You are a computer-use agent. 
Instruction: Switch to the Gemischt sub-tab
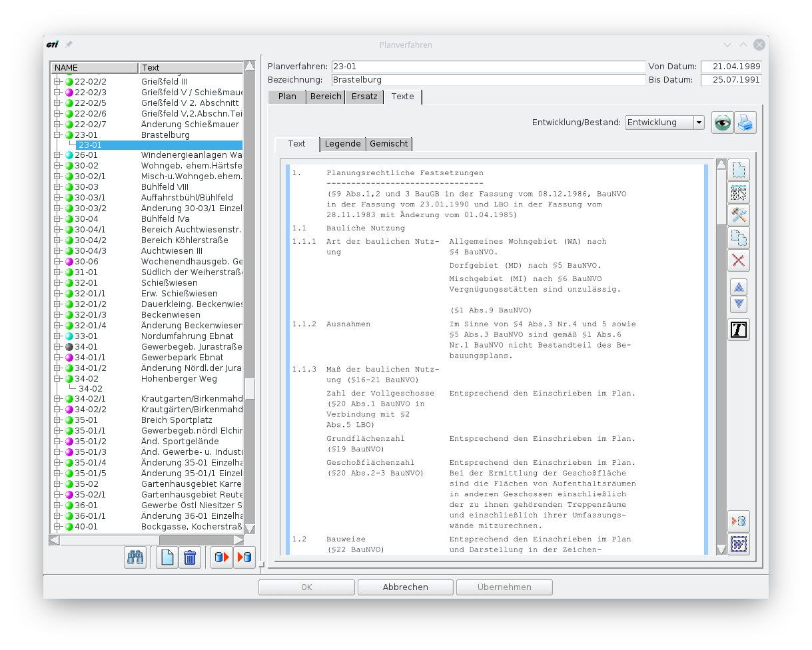point(389,144)
